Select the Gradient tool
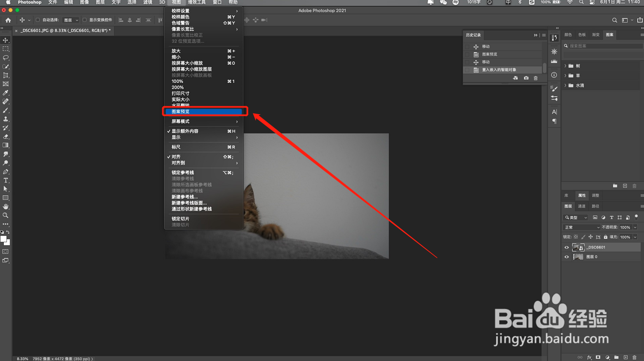Screen dimensions: 644x361 point(5,145)
